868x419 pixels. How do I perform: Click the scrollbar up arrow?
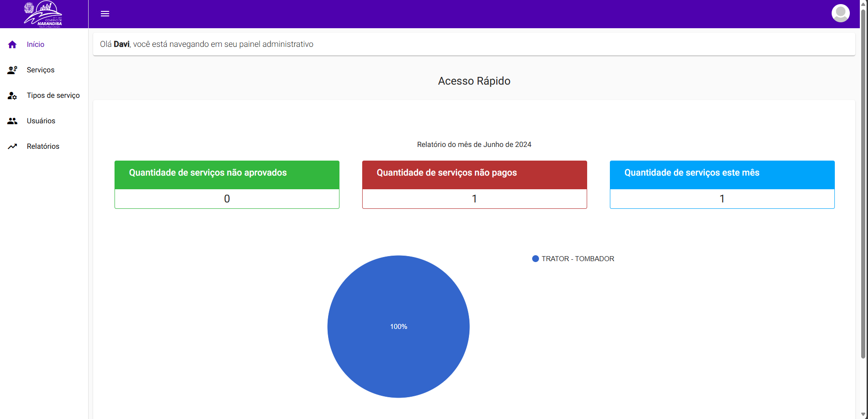(863, 4)
